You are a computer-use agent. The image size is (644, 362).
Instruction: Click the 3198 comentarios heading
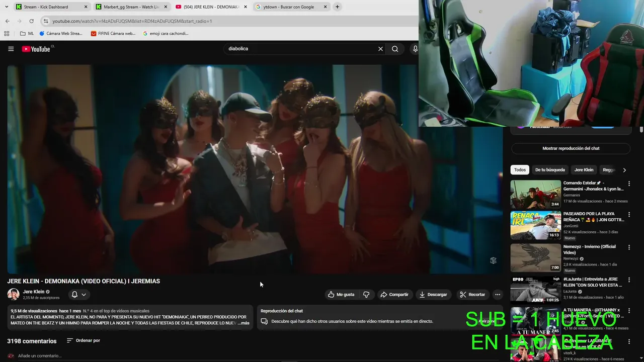(32, 341)
